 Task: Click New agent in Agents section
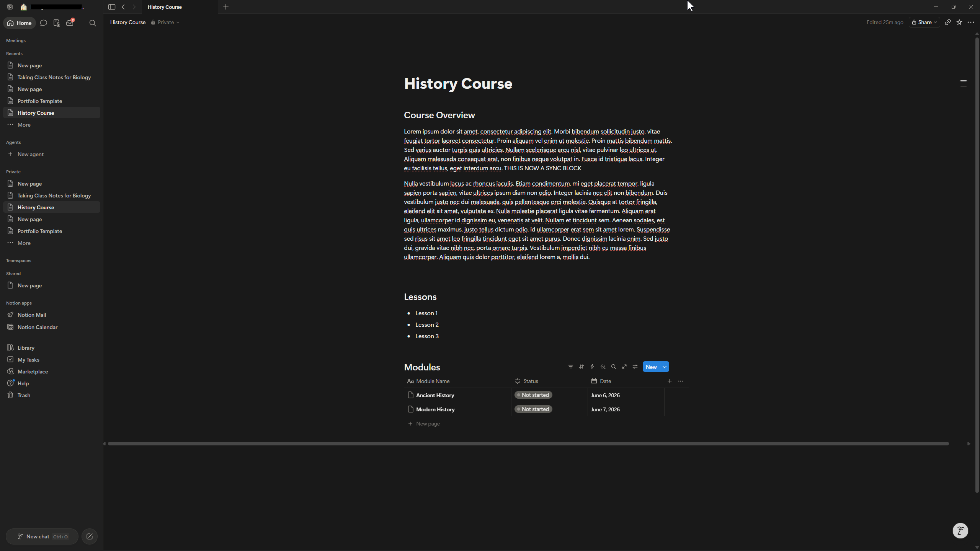point(52,154)
